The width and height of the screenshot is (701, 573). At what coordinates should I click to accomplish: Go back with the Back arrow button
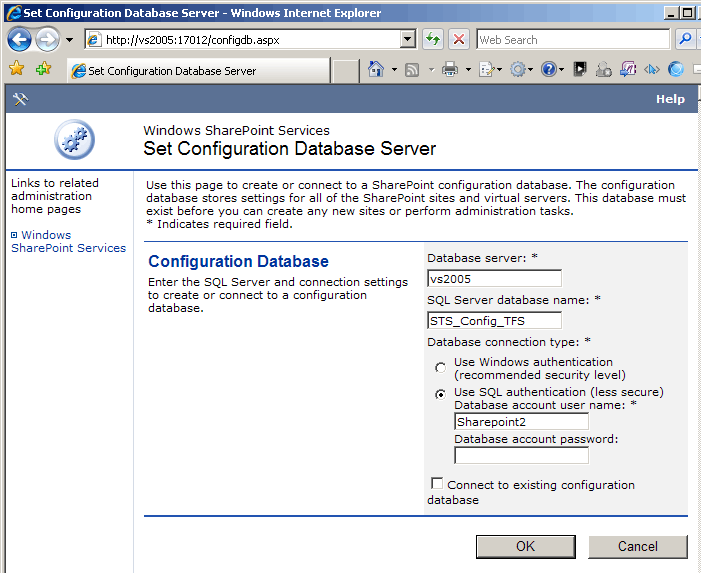point(19,40)
